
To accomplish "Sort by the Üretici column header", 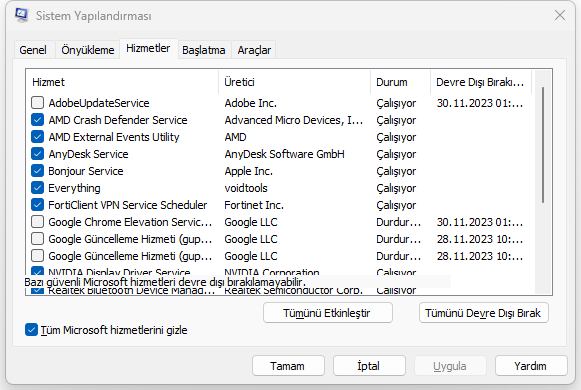I will (x=294, y=82).
